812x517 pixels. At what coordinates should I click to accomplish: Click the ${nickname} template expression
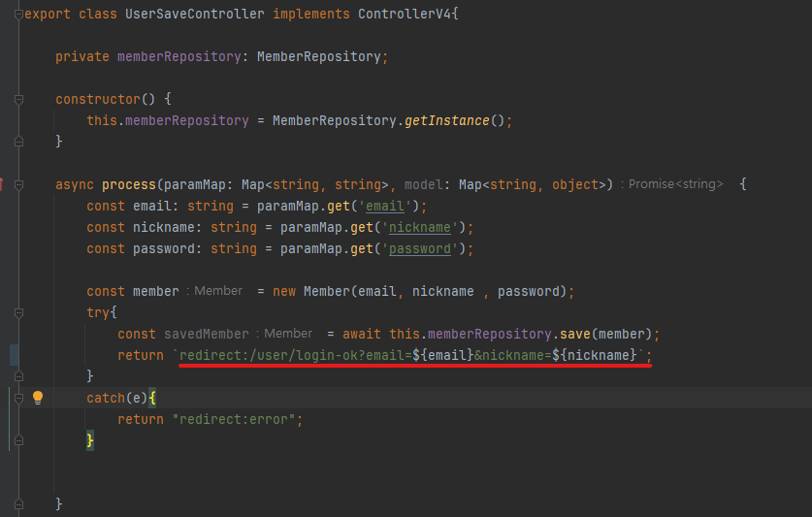[x=595, y=355]
